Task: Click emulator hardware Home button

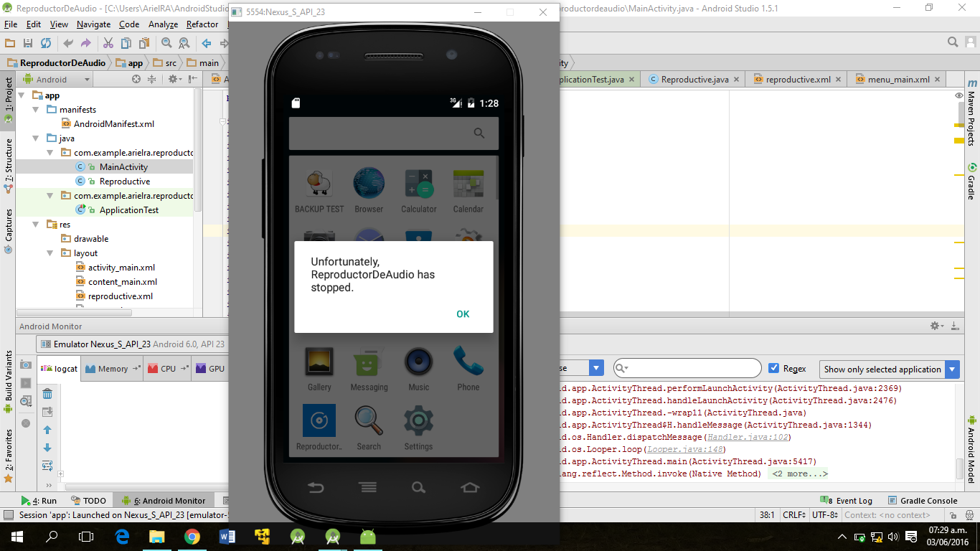Action: pyautogui.click(x=470, y=487)
